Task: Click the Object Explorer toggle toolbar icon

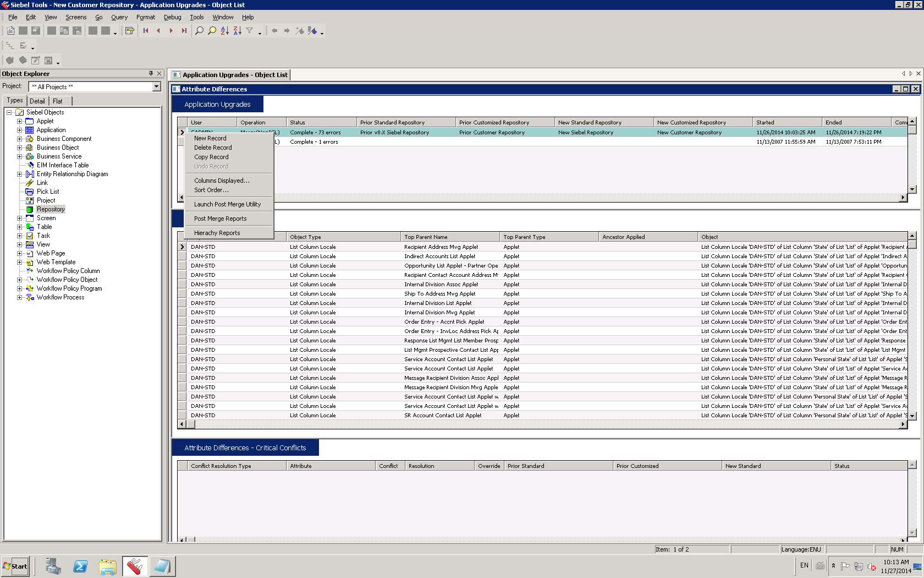Action: 129,31
